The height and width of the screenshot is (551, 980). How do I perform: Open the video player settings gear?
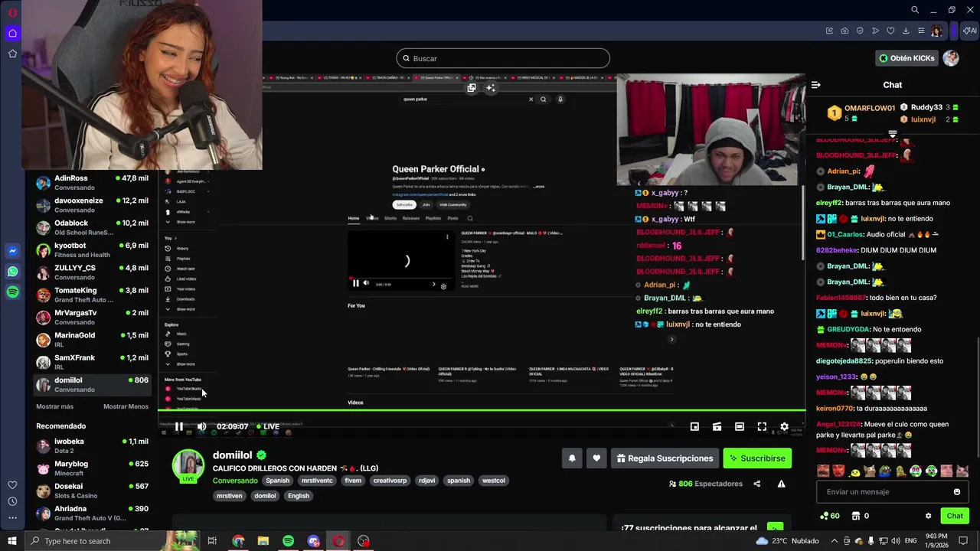[784, 427]
